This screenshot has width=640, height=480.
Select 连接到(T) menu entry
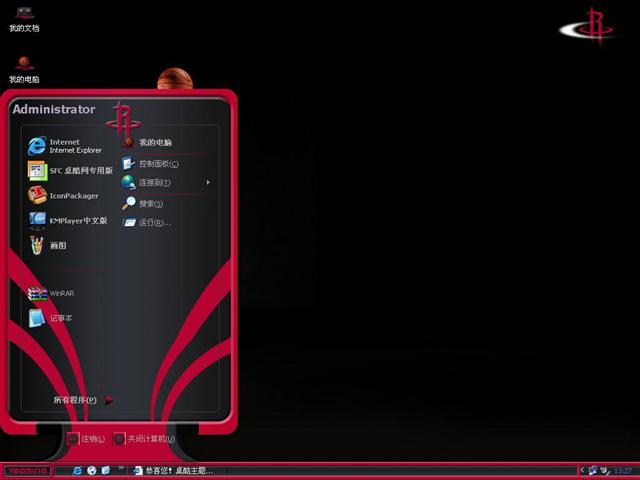(x=146, y=182)
